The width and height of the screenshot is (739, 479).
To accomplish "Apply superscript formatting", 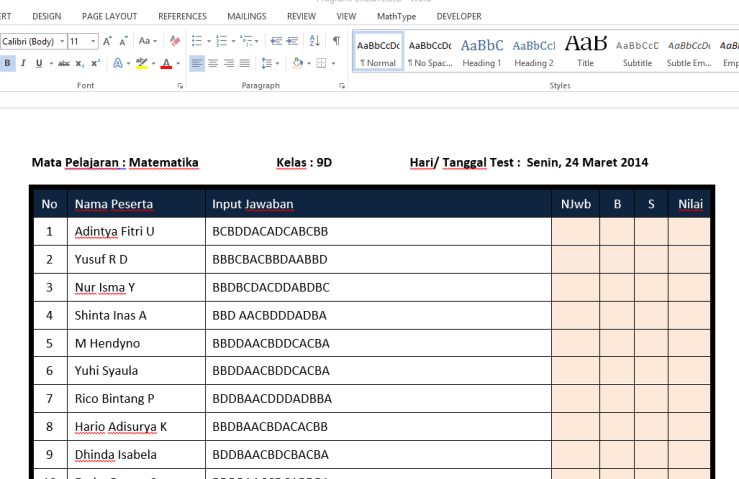I will coord(95,63).
